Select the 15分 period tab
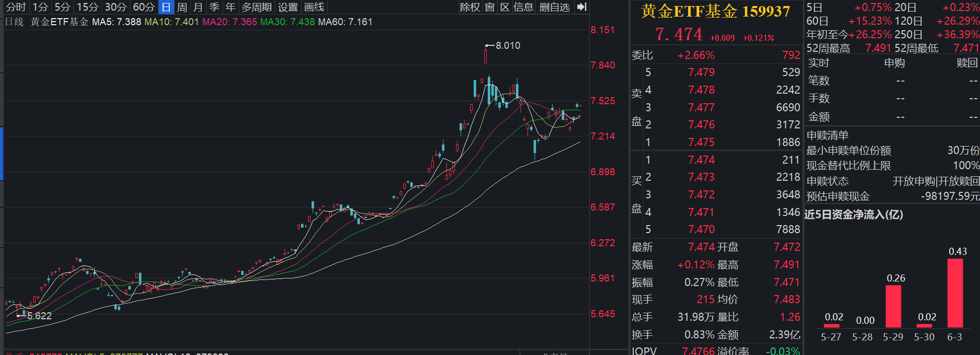The width and height of the screenshot is (980, 355). point(88,7)
